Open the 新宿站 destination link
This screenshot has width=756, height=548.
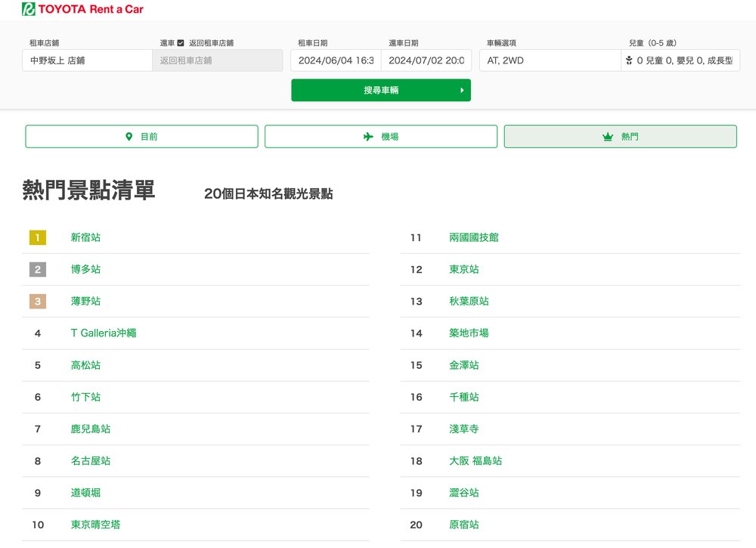[85, 237]
